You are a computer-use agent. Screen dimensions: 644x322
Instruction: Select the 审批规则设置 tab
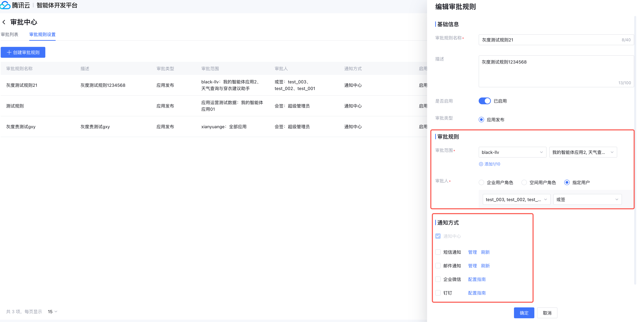[42, 34]
